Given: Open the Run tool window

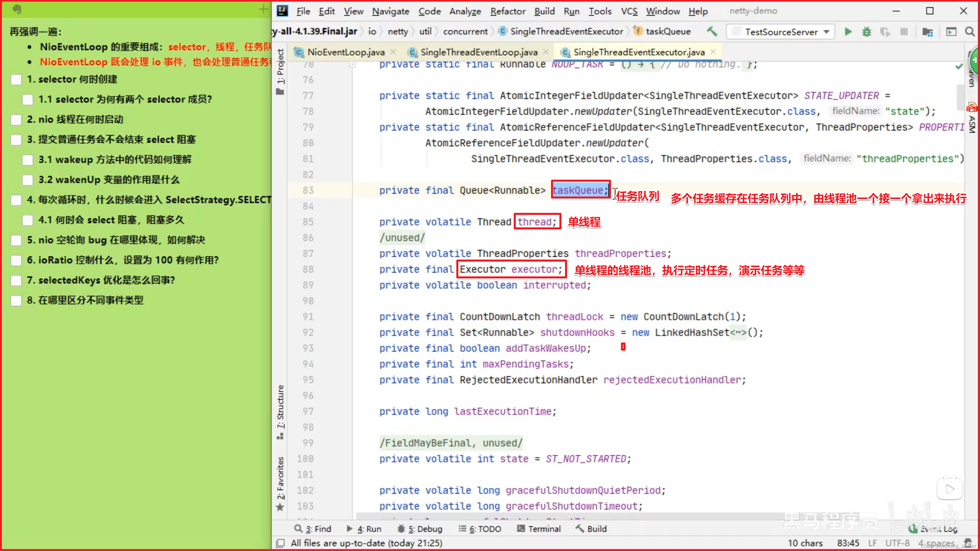Looking at the screenshot, I should (x=364, y=529).
